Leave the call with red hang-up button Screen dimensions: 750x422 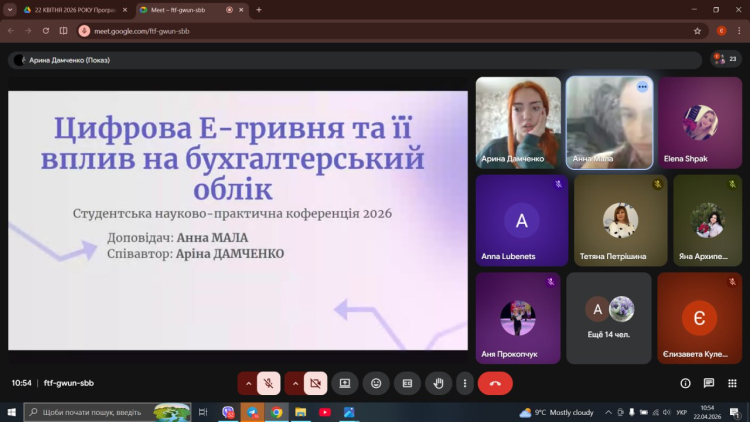pyautogui.click(x=495, y=383)
